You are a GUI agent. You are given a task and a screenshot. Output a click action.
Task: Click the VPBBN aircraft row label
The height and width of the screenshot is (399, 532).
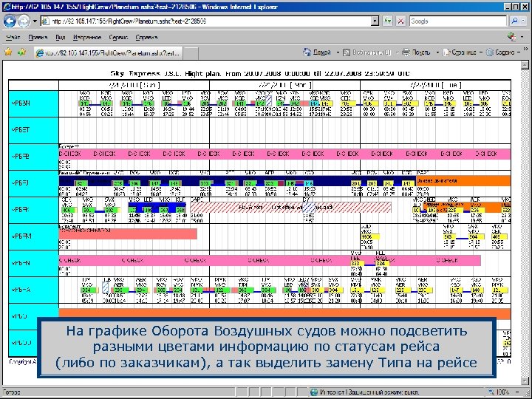click(x=33, y=103)
